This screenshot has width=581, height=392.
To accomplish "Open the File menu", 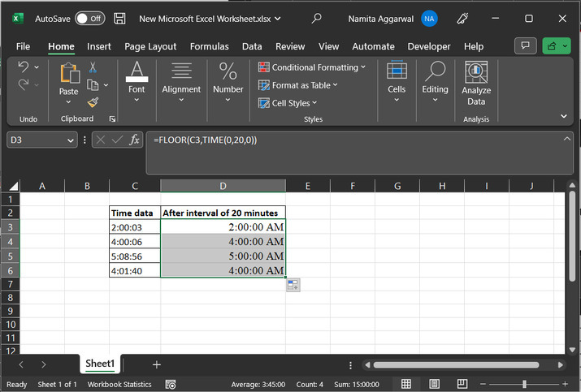I will coord(23,46).
